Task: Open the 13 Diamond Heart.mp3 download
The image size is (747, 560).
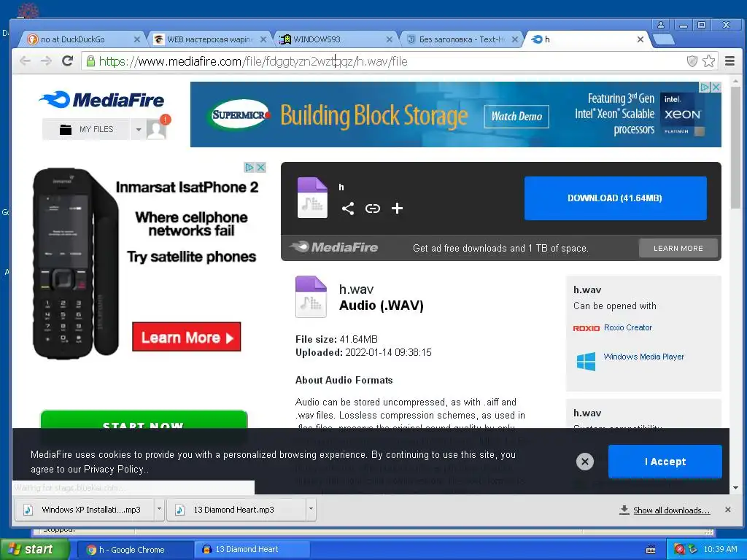Action: pos(236,510)
